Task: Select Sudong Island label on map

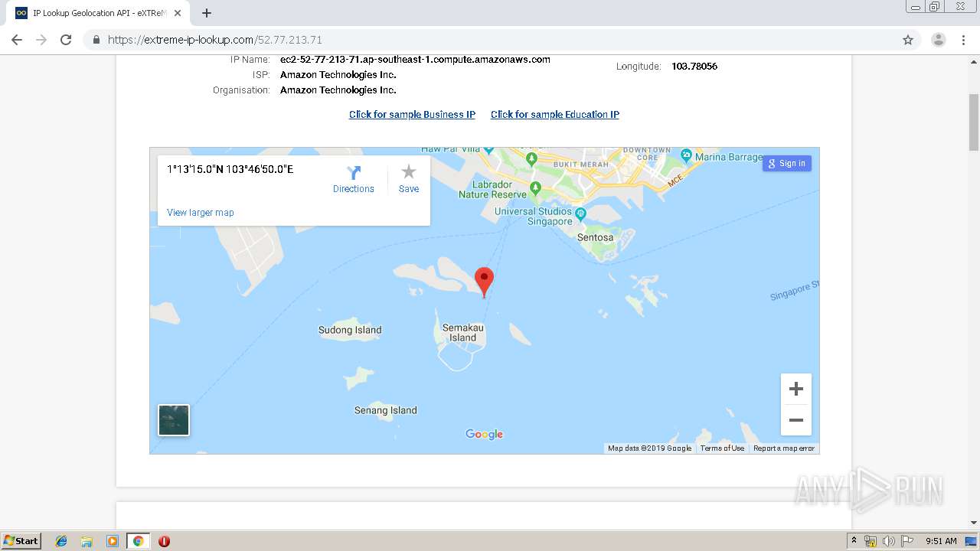Action: pos(350,330)
